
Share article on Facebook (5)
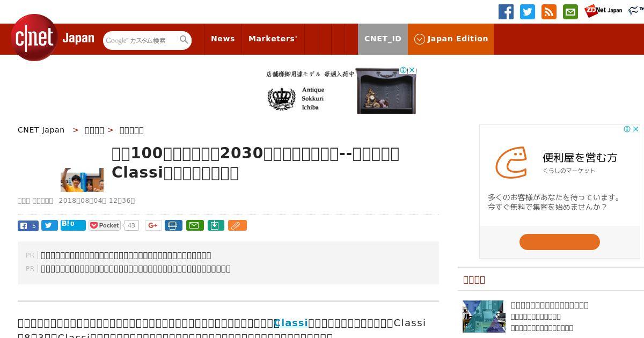28,225
